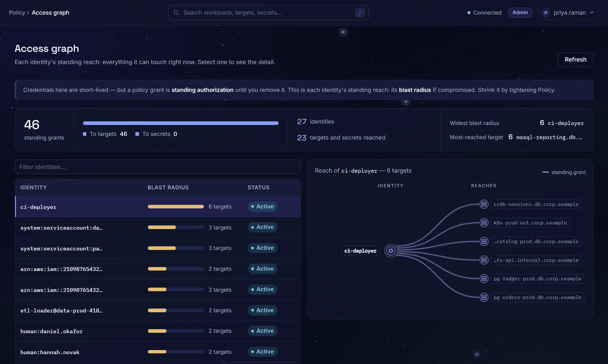Click the priya.raman avatar icon

[x=546, y=13]
